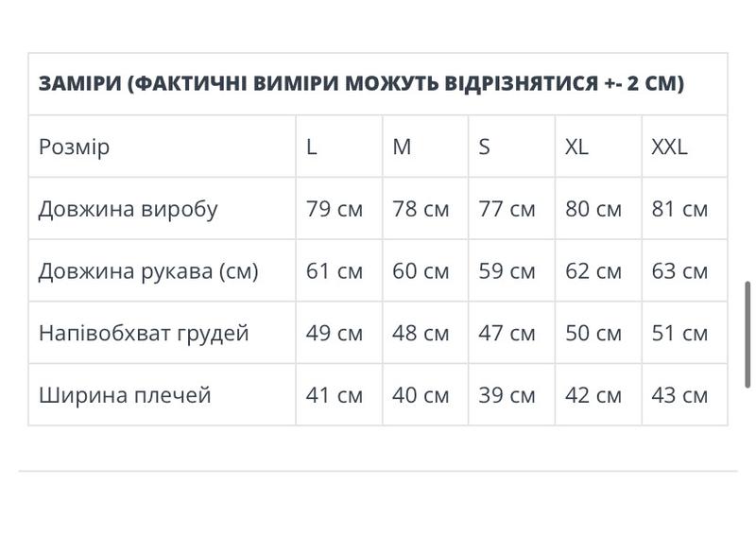Image resolution: width=756 pixels, height=536 pixels.
Task: Click the Довжина виробу row label
Action: coord(128,209)
